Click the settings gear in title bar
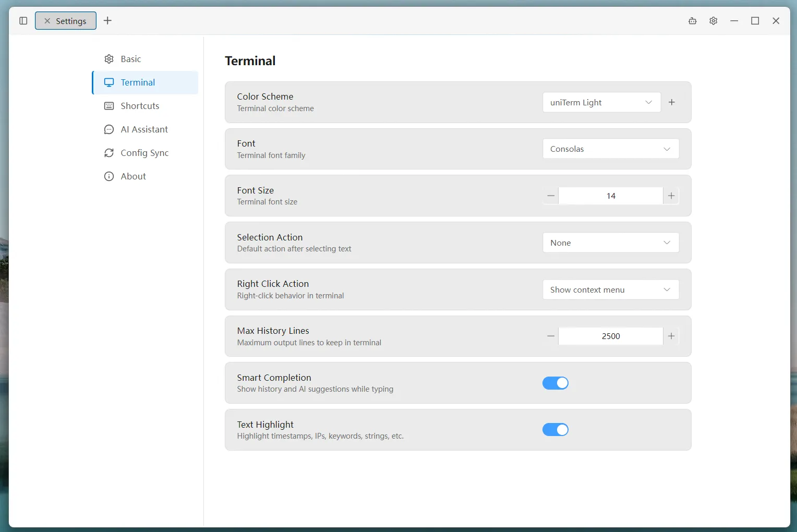This screenshot has width=797, height=532. [714, 21]
